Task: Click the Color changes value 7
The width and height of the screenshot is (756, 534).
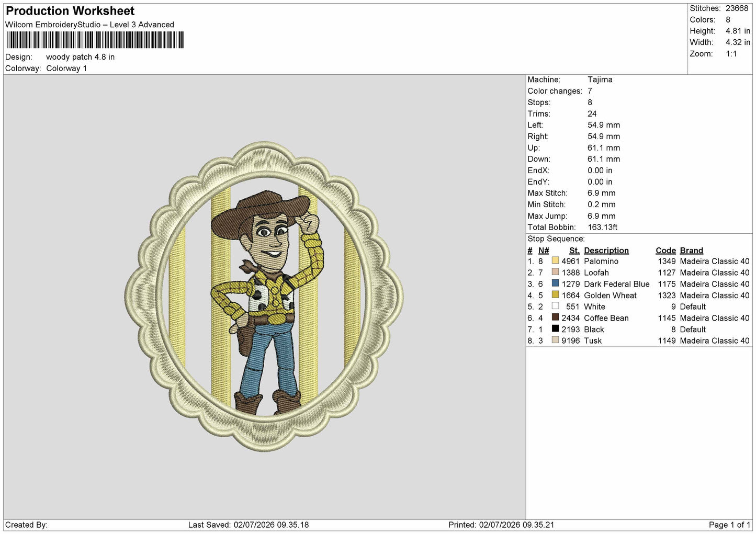Action: 590,91
